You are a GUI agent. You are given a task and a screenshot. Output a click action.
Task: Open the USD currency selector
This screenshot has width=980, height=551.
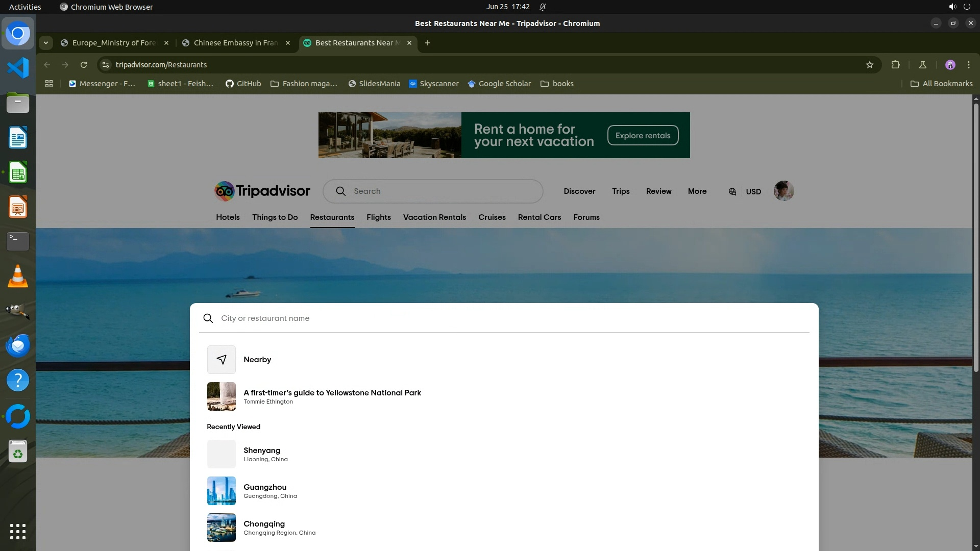coord(753,192)
